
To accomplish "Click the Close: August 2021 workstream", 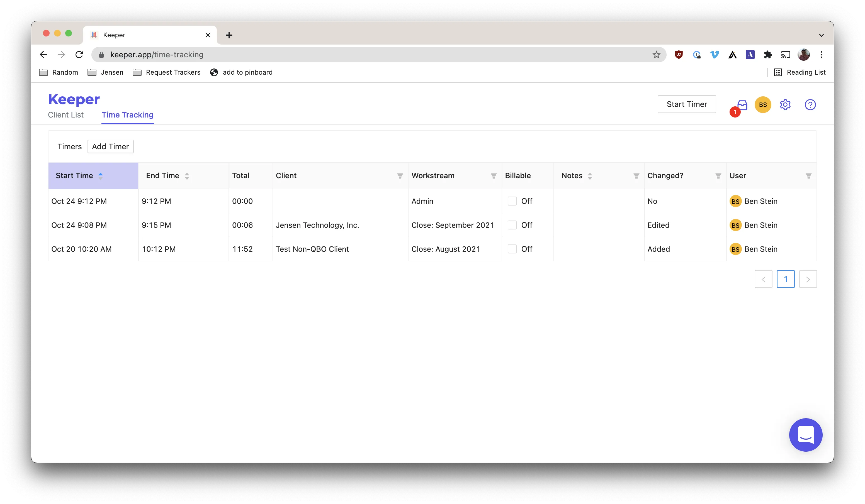I will point(446,249).
